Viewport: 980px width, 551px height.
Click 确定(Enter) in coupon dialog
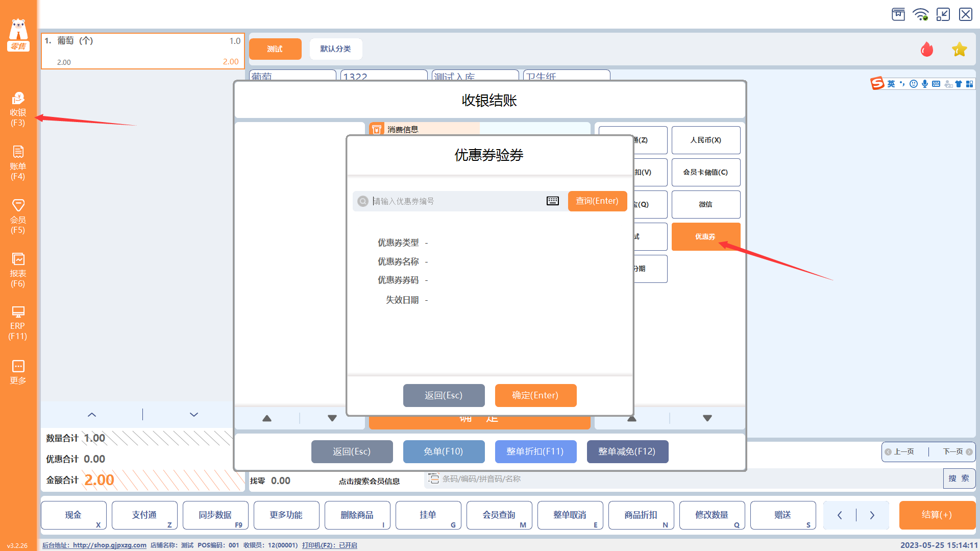point(535,395)
